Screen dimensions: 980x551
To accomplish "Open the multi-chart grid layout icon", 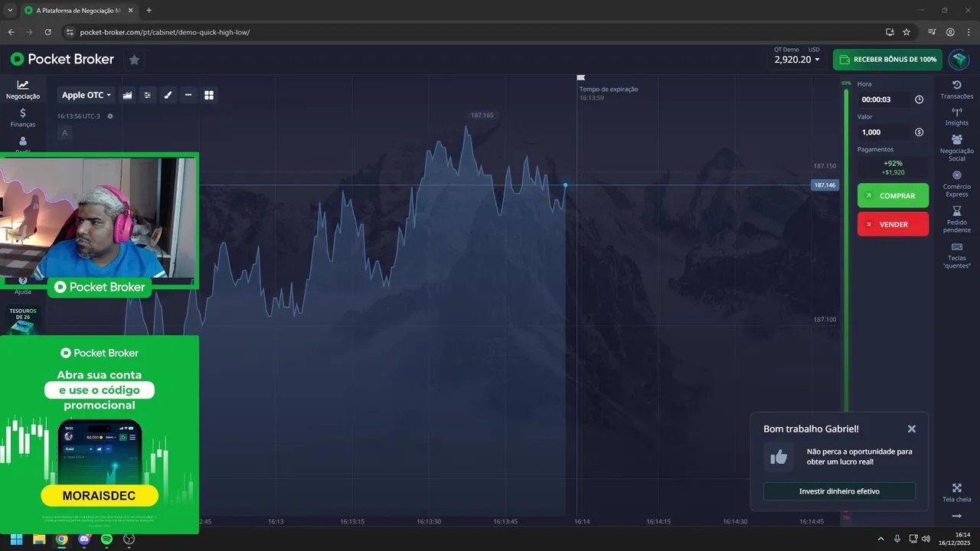I will click(x=209, y=95).
